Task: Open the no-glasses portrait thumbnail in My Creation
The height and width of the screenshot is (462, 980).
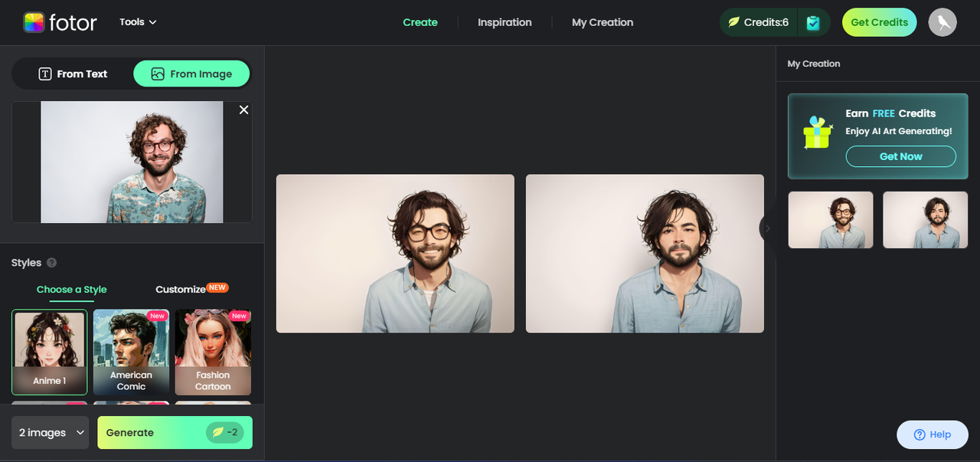Action: coord(925,220)
